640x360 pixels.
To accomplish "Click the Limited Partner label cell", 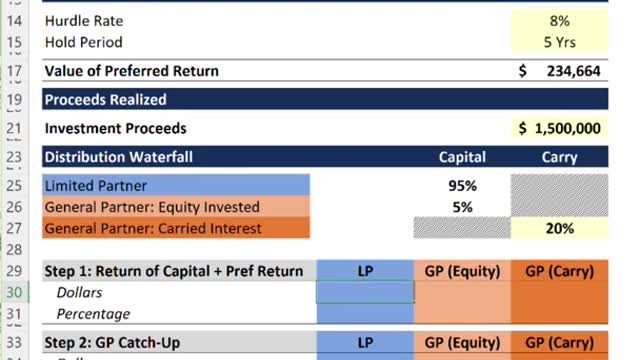I will pos(176,186).
